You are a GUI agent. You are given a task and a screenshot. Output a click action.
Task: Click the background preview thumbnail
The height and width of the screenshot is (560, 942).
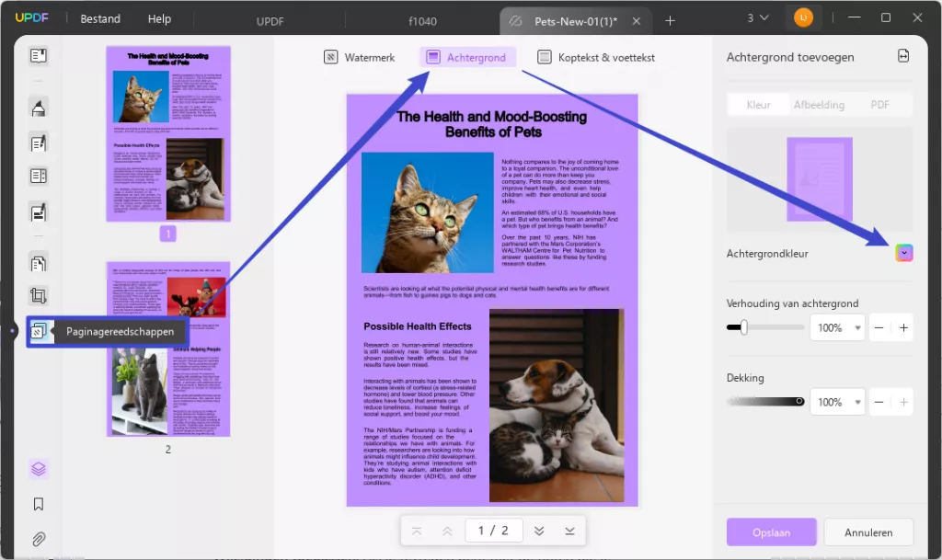820,179
